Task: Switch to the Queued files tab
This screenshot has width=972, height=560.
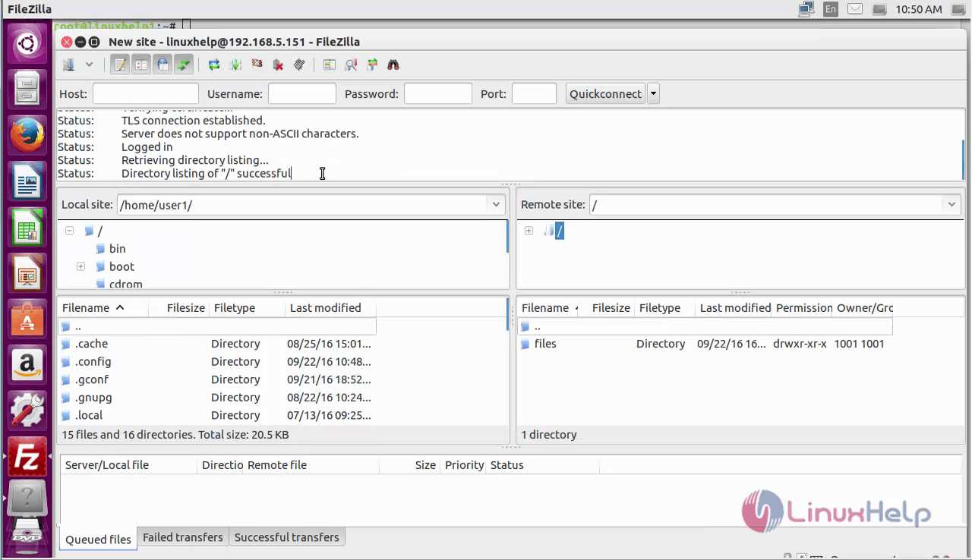Action: click(x=98, y=540)
